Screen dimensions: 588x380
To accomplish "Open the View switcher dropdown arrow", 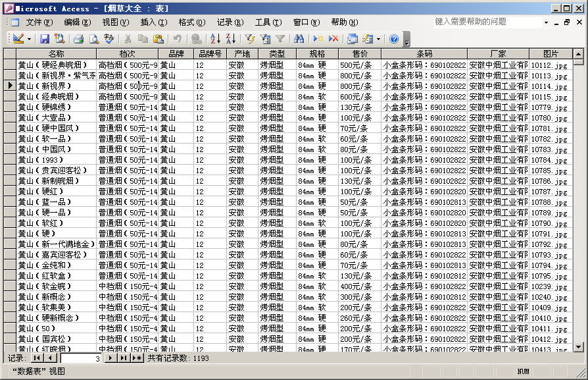I will pos(29,39).
